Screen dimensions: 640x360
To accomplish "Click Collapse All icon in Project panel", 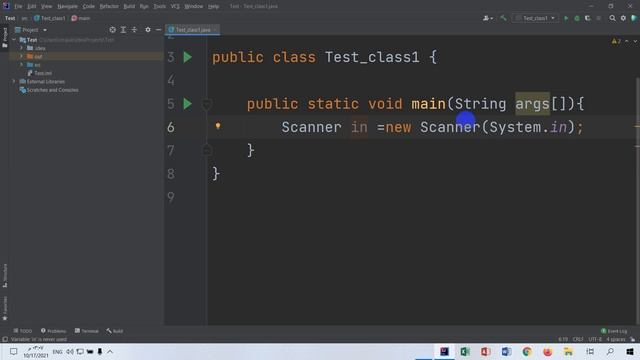I will coord(134,30).
